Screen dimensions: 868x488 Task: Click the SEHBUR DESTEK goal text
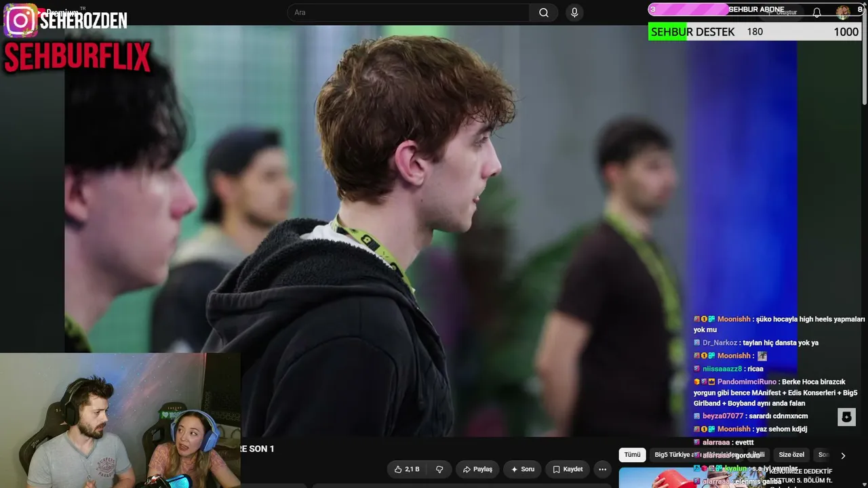pyautogui.click(x=692, y=32)
